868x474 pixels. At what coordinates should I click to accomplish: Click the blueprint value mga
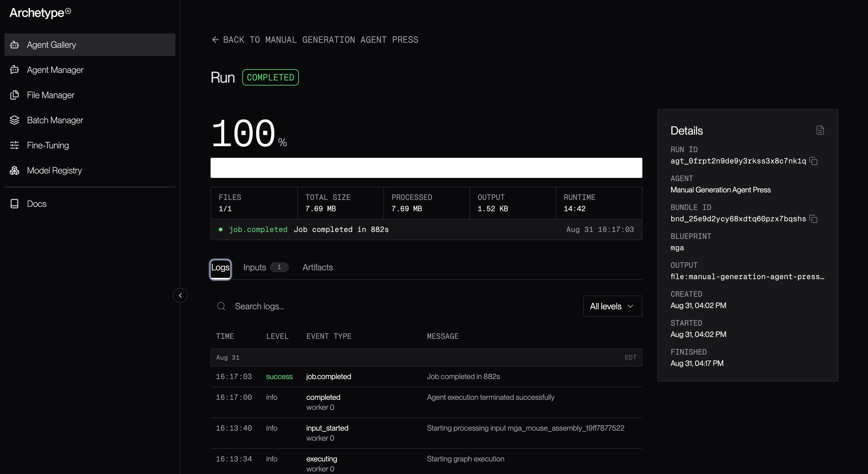[677, 248]
